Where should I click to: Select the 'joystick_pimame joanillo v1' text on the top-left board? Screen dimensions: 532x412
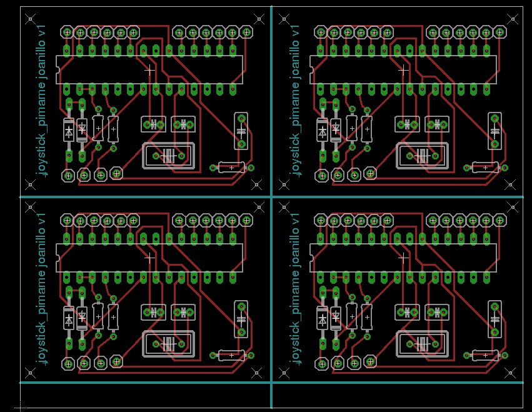[x=42, y=97]
